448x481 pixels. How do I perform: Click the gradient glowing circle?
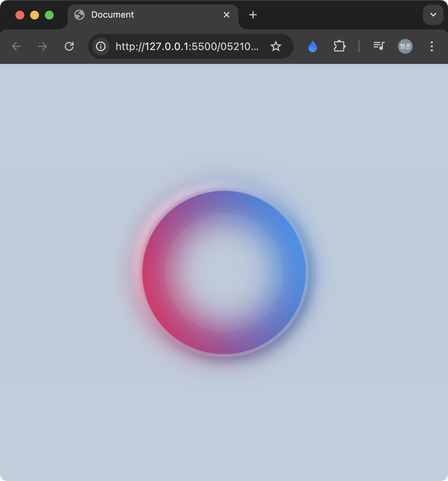(x=224, y=272)
